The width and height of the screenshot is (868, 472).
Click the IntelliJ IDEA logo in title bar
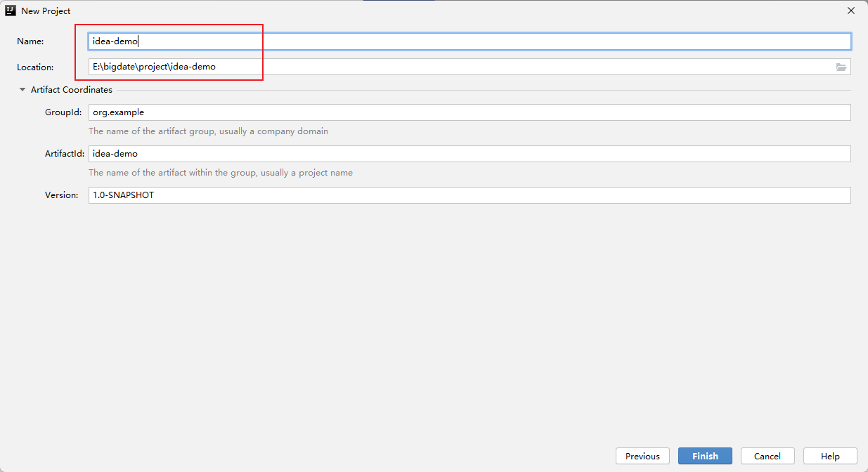coord(11,11)
